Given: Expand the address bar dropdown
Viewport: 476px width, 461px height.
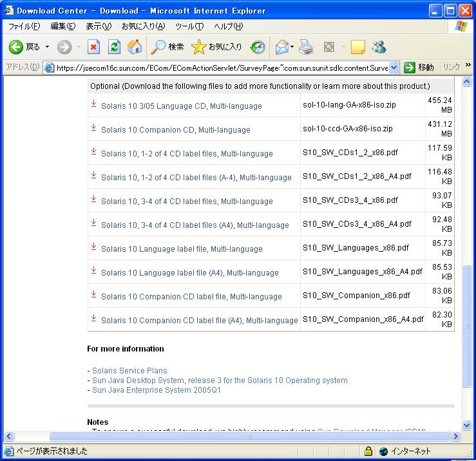Looking at the screenshot, I should (x=394, y=68).
